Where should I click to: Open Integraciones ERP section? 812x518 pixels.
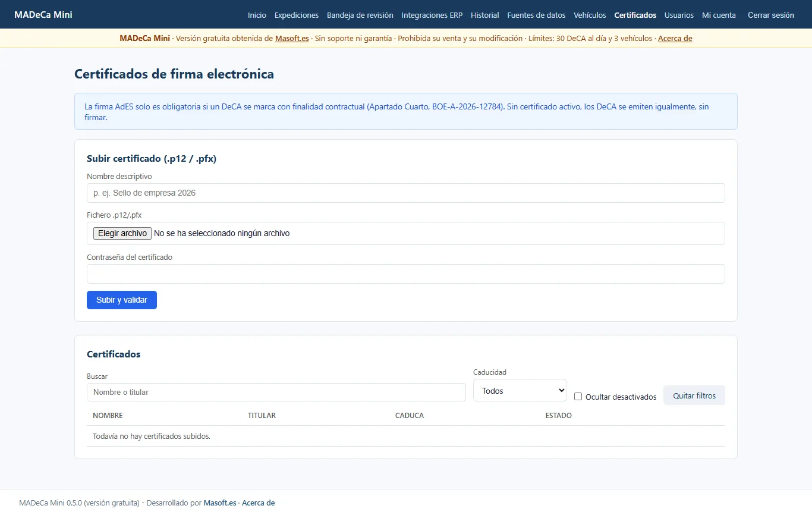pyautogui.click(x=432, y=15)
